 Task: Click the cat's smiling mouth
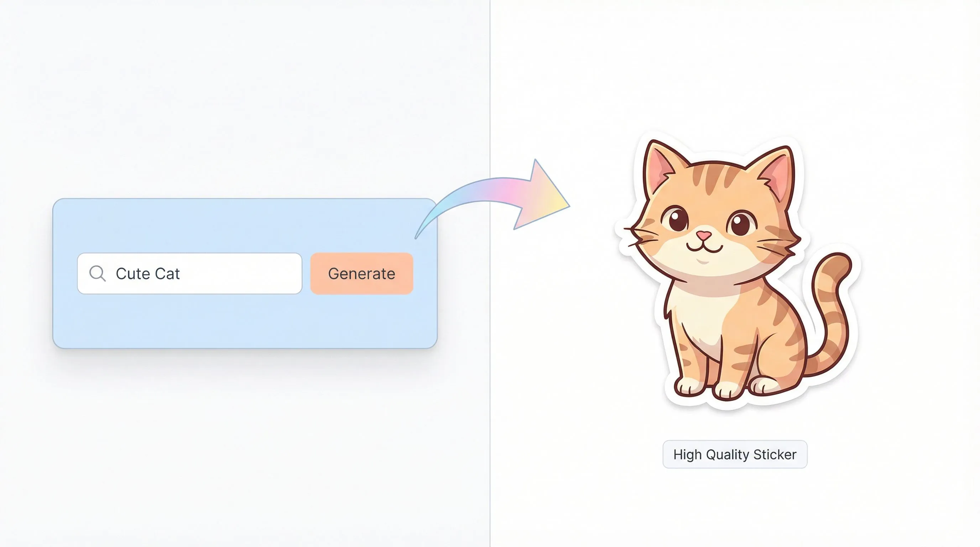(x=704, y=248)
